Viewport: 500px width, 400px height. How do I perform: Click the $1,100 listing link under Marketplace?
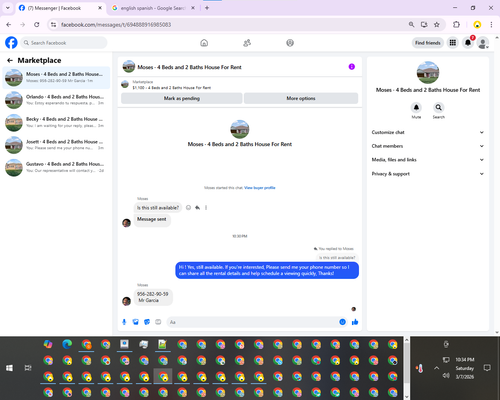(172, 88)
